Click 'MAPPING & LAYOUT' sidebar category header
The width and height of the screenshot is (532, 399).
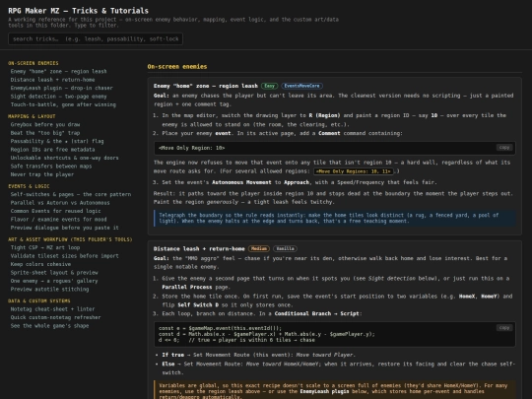click(x=32, y=116)
